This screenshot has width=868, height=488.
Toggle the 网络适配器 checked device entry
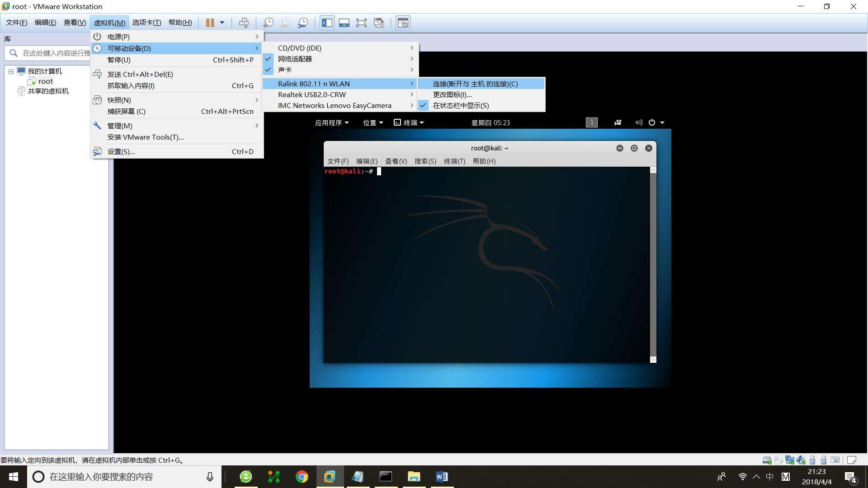tap(340, 59)
